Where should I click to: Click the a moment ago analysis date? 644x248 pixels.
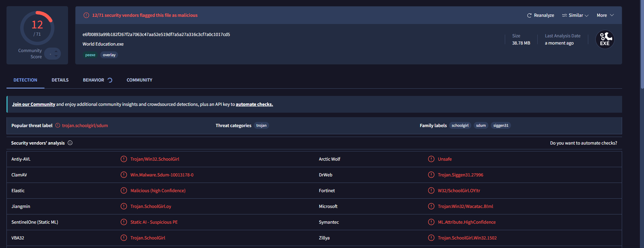[x=559, y=43]
